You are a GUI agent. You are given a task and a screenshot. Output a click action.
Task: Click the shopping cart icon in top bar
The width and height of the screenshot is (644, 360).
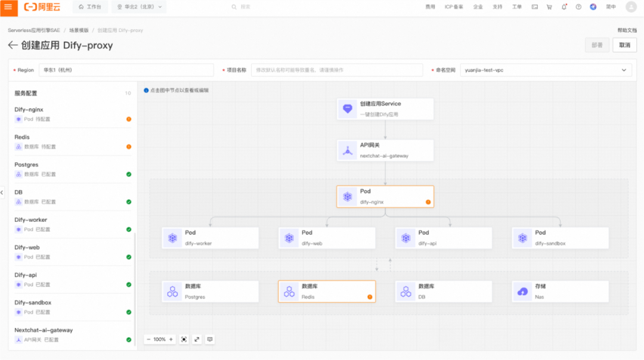pyautogui.click(x=549, y=7)
